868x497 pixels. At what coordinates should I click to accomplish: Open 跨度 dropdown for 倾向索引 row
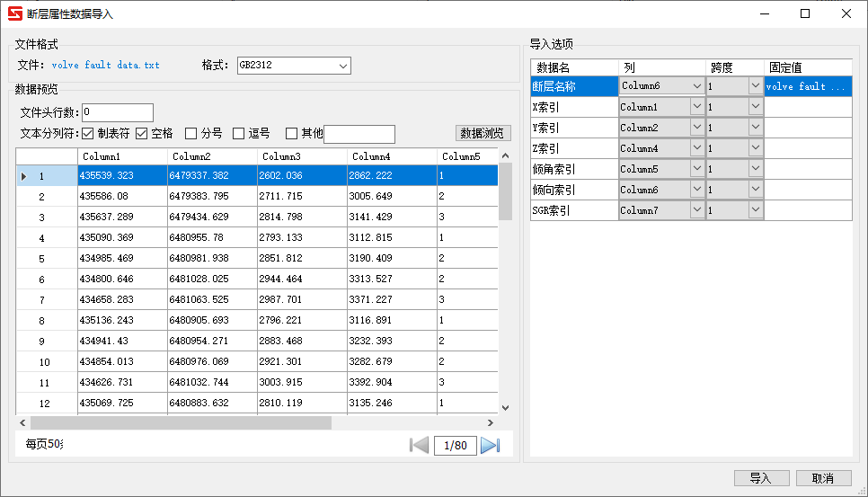click(x=756, y=190)
